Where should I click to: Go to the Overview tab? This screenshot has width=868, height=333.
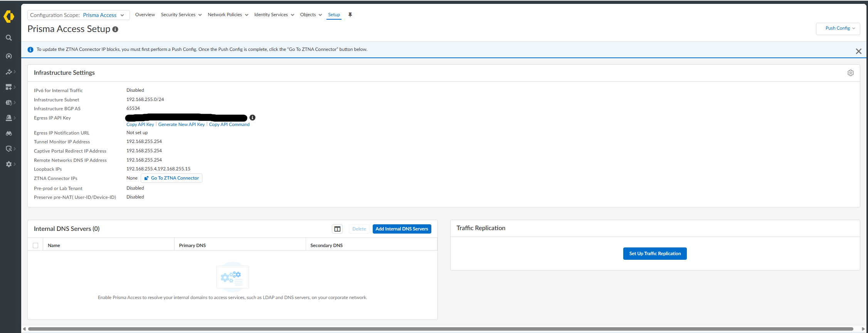point(145,15)
